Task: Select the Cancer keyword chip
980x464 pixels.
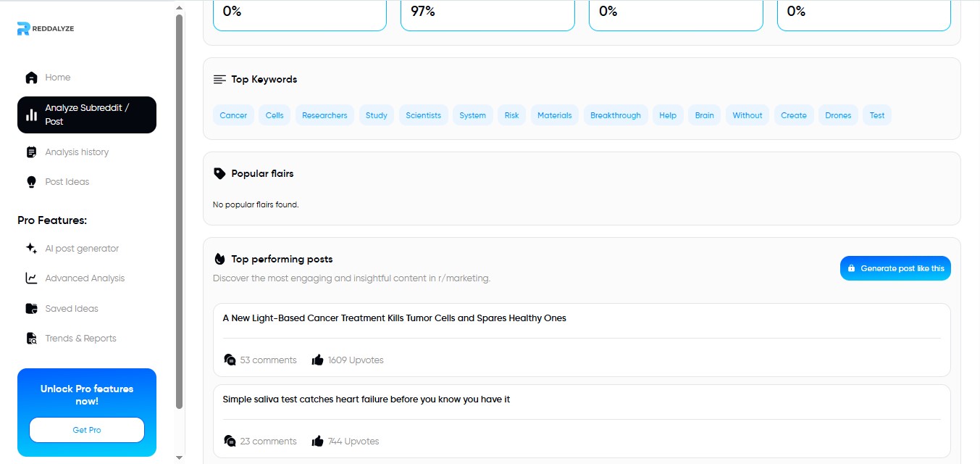Action: 233,115
